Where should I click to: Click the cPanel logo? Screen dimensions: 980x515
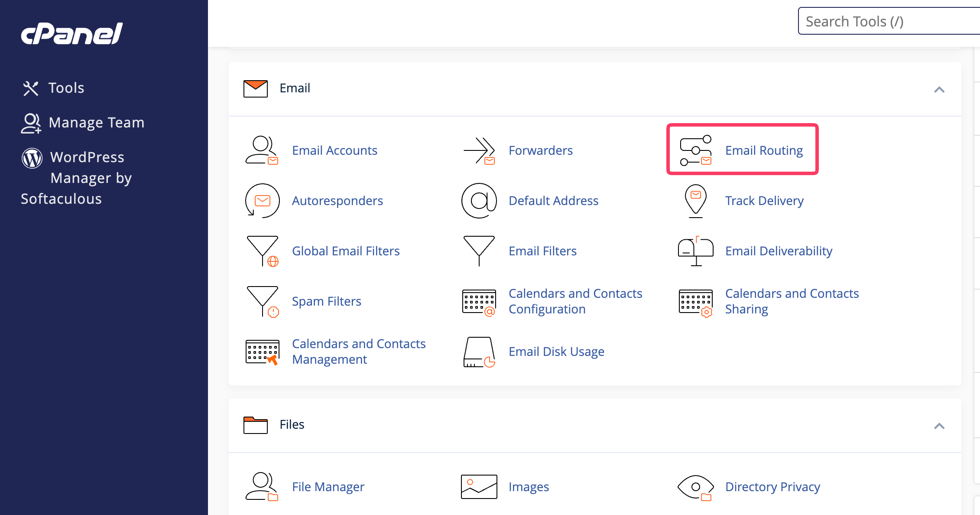pyautogui.click(x=72, y=33)
